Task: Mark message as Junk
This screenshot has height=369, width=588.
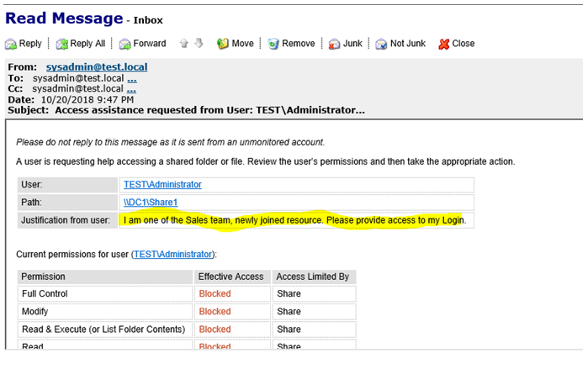Action: (334, 44)
